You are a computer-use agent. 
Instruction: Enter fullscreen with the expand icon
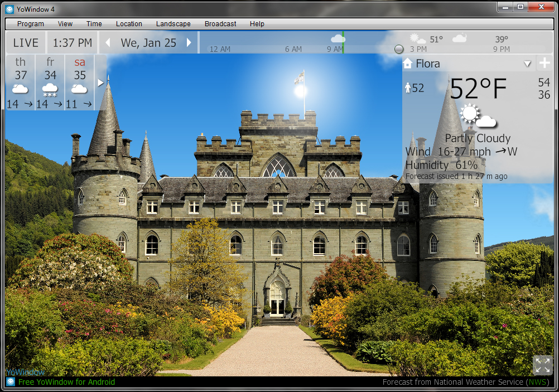(542, 365)
